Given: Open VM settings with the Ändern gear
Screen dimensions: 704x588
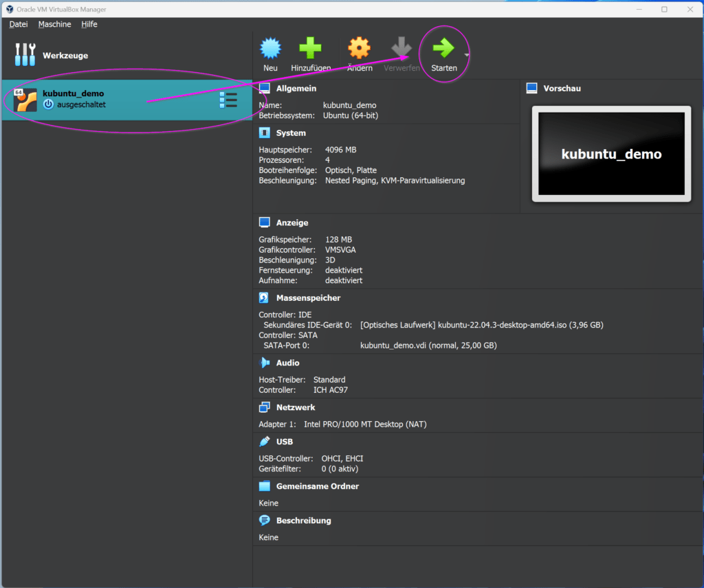Looking at the screenshot, I should [x=359, y=48].
